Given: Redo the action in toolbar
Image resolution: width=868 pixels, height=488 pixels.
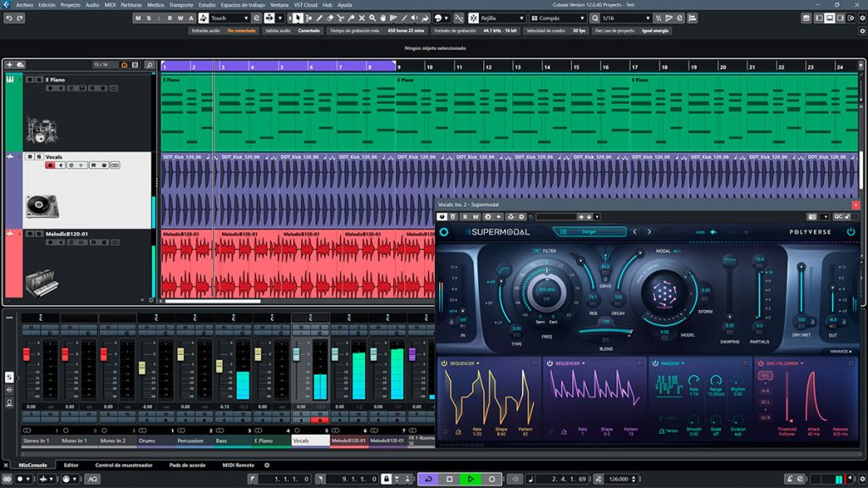Looking at the screenshot, I should pyautogui.click(x=20, y=19).
